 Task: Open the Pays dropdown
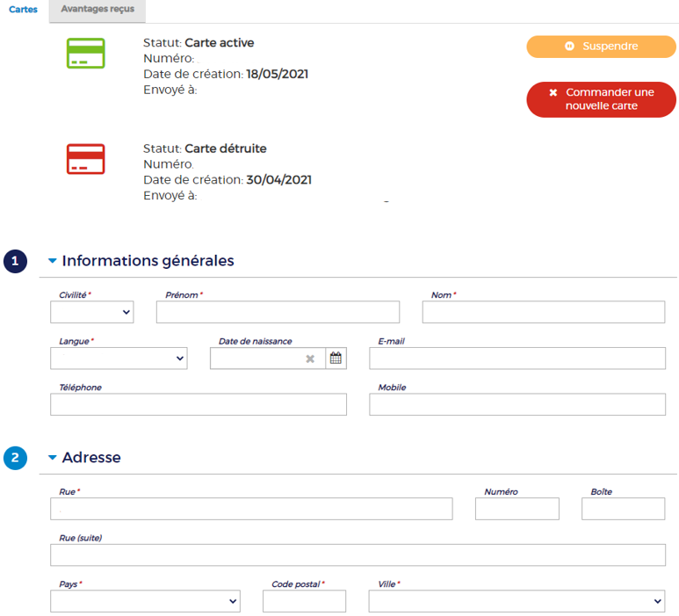[145, 601]
